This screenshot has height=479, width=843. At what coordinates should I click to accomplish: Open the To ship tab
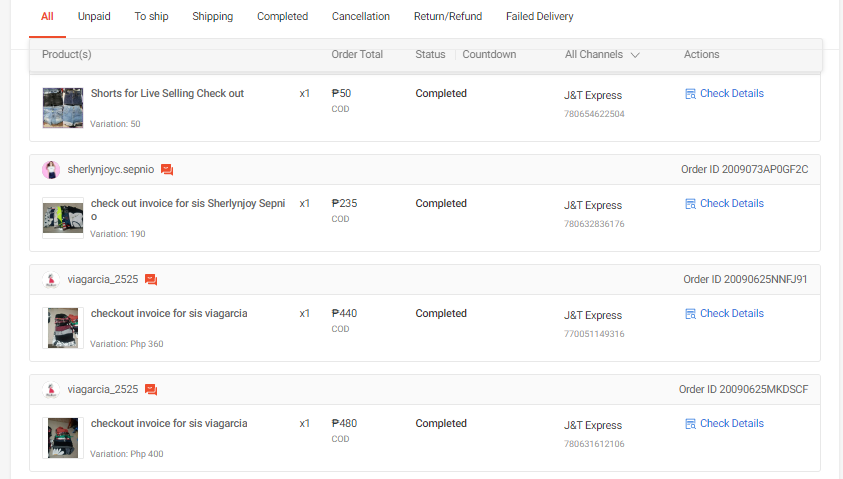point(151,17)
